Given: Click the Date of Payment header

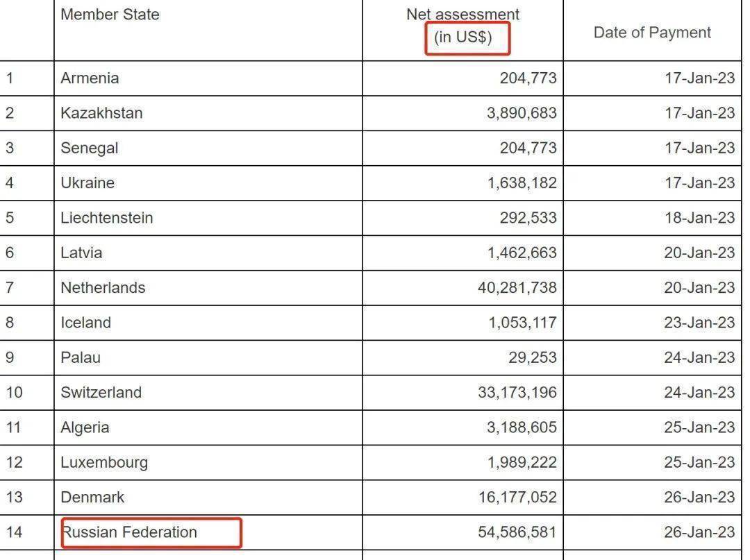Looking at the screenshot, I should (x=651, y=33).
